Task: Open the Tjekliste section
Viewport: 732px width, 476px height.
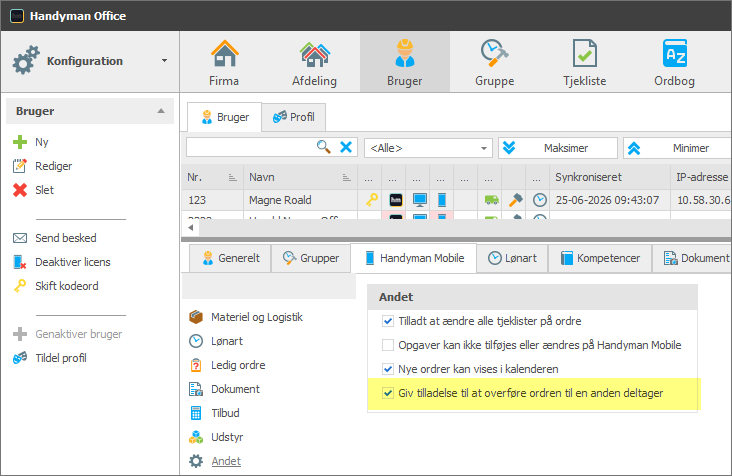Action: tap(584, 63)
